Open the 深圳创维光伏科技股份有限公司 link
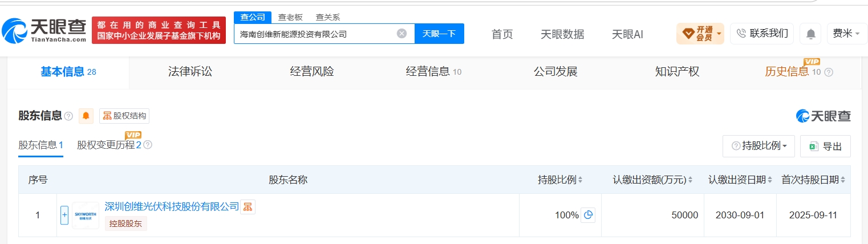868x244 pixels. click(172, 206)
